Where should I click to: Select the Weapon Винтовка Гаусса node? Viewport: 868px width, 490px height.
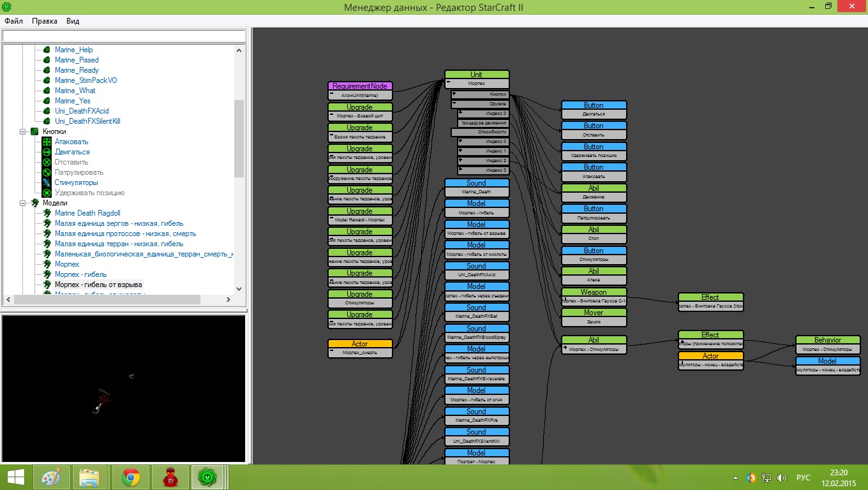[594, 297]
